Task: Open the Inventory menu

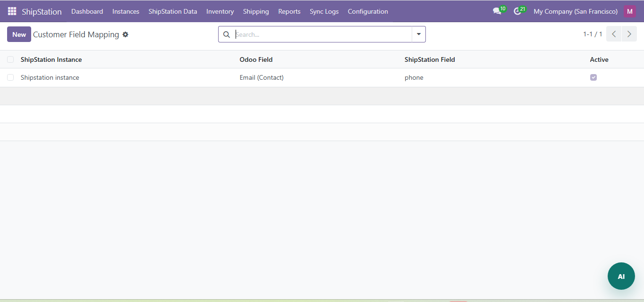Action: tap(220, 11)
